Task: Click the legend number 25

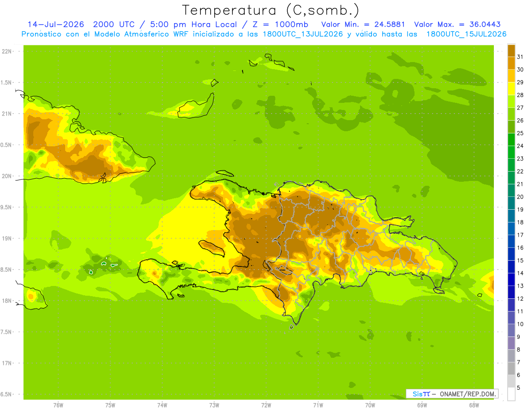Action: coord(520,133)
